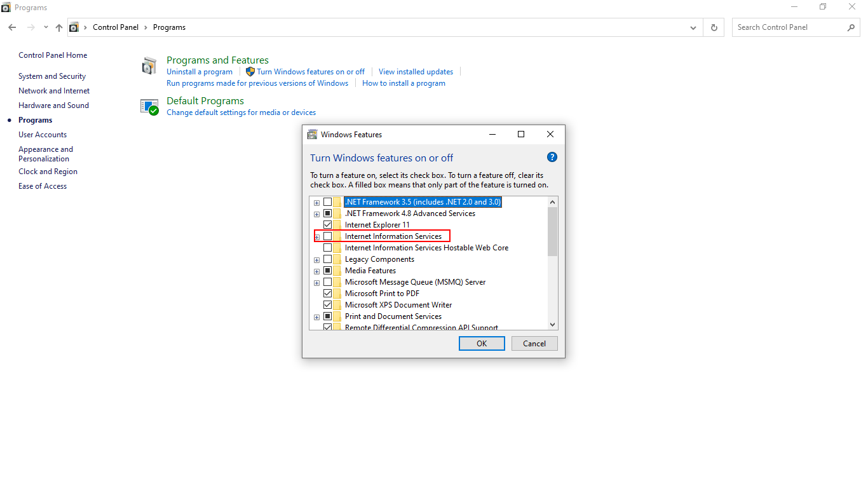Click Cancel in Windows Features dialog

(x=534, y=344)
